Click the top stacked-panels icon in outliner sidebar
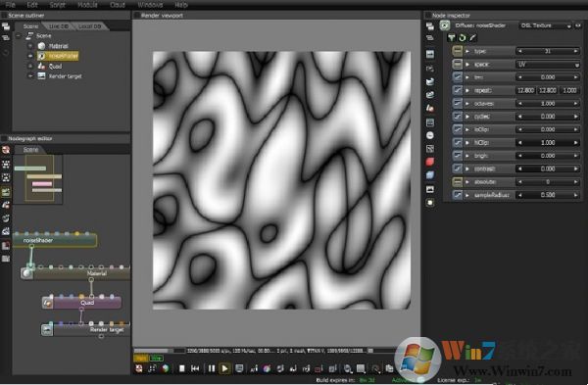588x385 pixels. [x=6, y=26]
